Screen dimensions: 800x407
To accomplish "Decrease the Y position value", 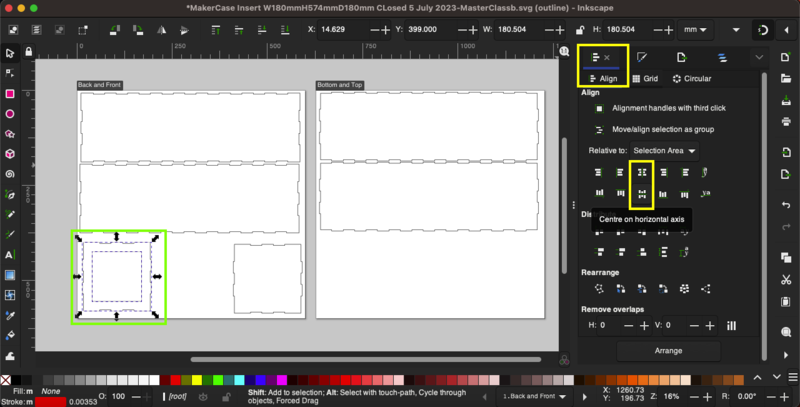I will point(462,30).
